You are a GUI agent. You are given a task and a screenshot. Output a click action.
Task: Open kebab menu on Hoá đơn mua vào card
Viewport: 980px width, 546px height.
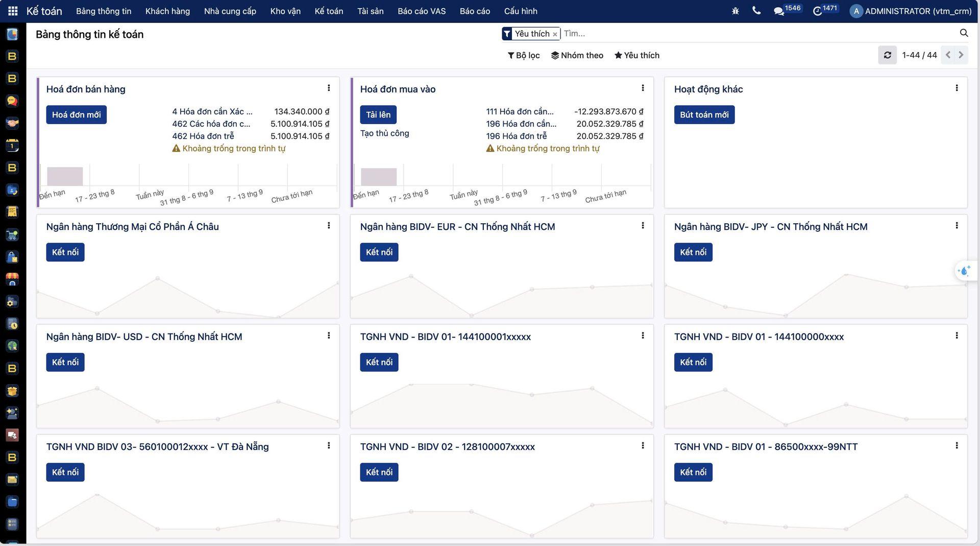click(643, 88)
